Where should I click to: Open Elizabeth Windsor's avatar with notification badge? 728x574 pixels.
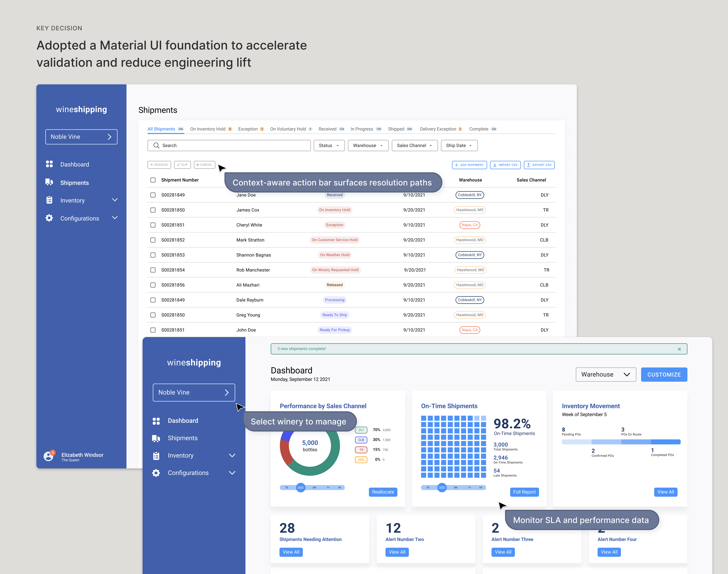(48, 456)
